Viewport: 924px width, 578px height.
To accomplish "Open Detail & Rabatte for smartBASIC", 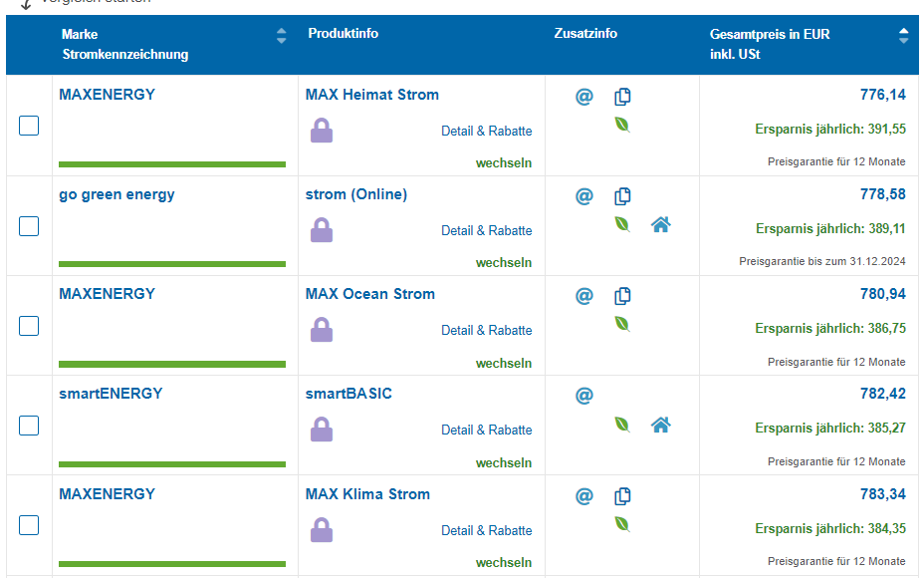I will point(486,430).
